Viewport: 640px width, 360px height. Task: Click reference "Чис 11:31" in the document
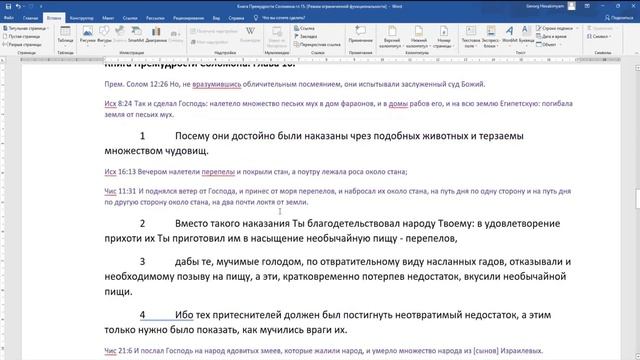tap(120, 191)
